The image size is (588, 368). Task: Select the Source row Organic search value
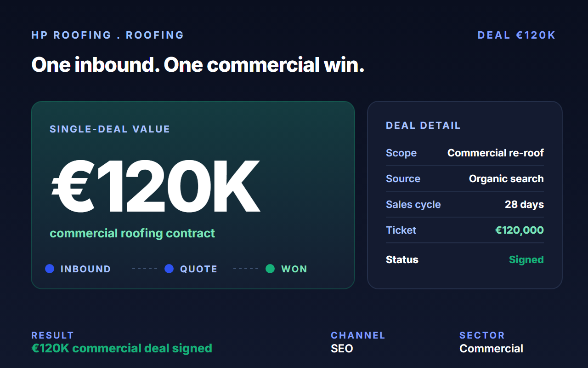pyautogui.click(x=506, y=179)
